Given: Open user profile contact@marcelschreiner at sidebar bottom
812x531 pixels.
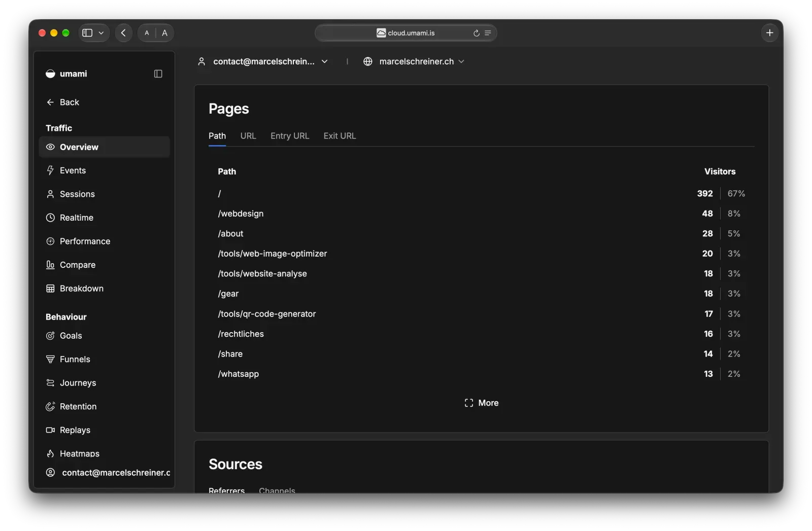Looking at the screenshot, I should pyautogui.click(x=108, y=473).
